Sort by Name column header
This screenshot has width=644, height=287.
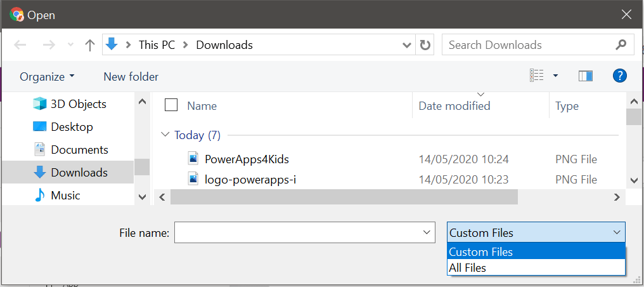point(202,106)
